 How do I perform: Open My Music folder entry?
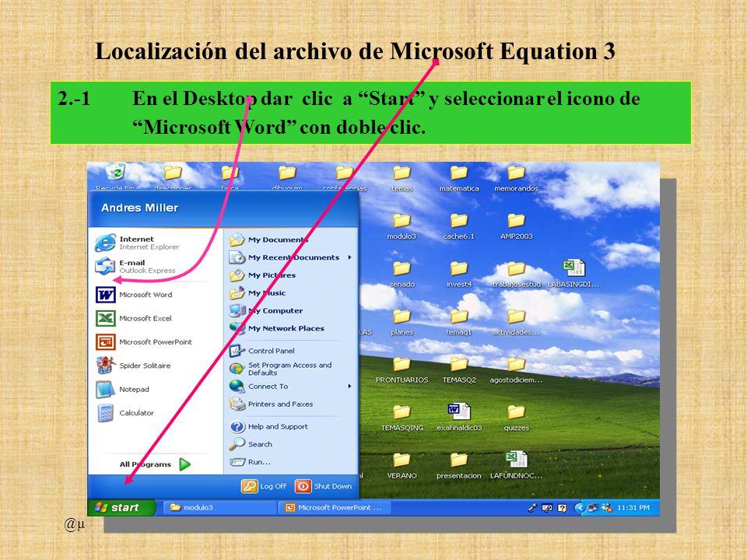click(x=258, y=293)
